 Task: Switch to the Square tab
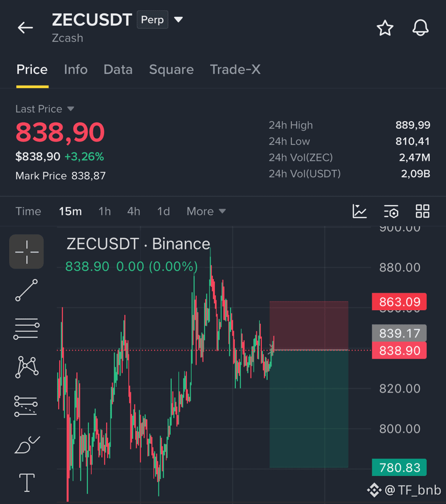[x=171, y=70]
